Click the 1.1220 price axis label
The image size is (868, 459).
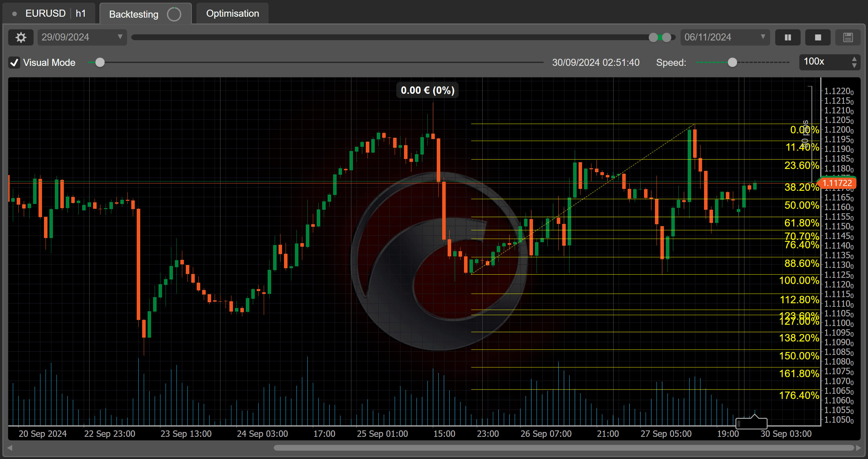click(x=839, y=91)
